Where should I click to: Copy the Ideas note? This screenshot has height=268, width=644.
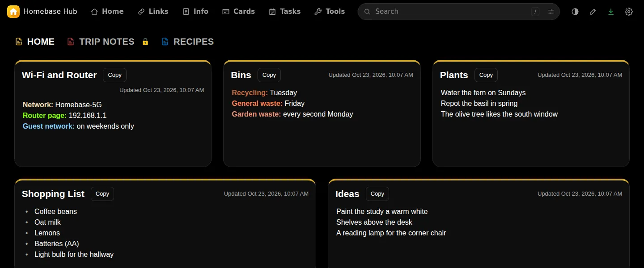coord(377,194)
